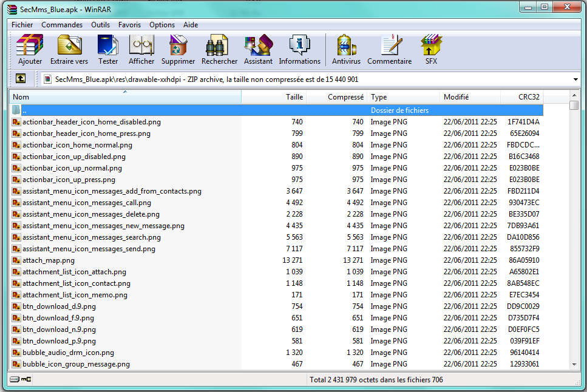Click the key password icon in status bar
This screenshot has height=392, width=587.
27,380
